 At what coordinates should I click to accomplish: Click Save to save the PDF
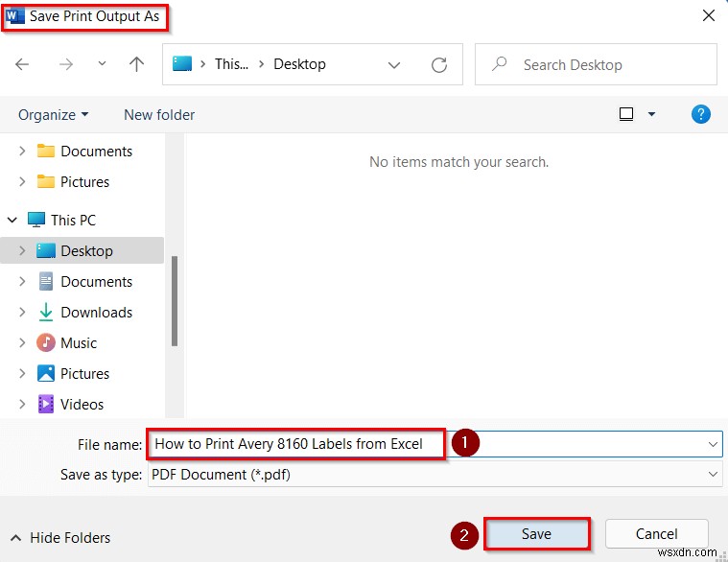point(537,533)
